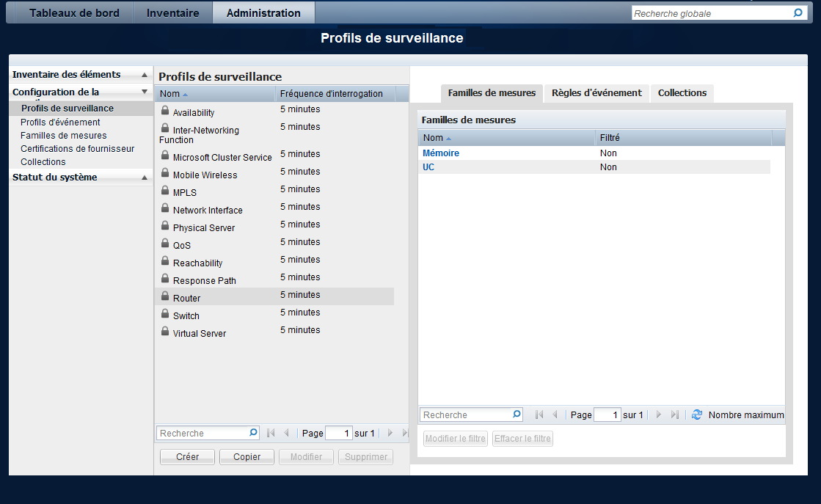This screenshot has height=504, width=821.
Task: Select the Network Interface profile row
Action: pos(275,208)
